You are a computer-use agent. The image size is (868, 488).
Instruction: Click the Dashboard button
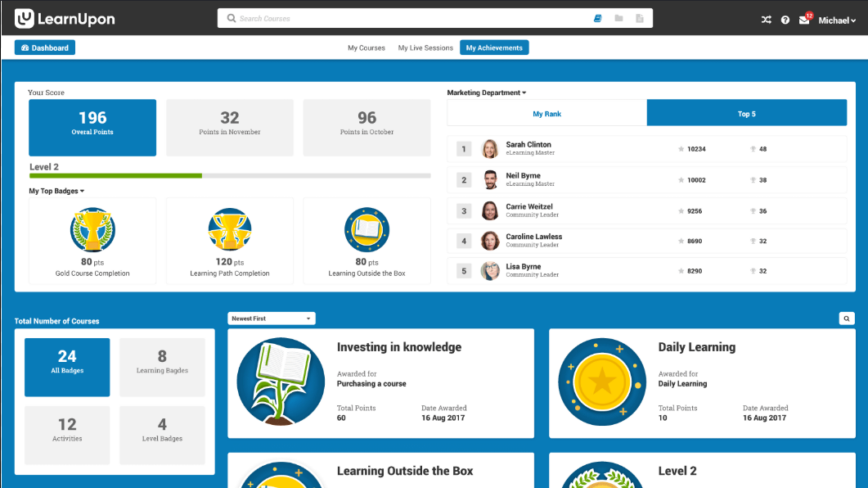pos(45,47)
